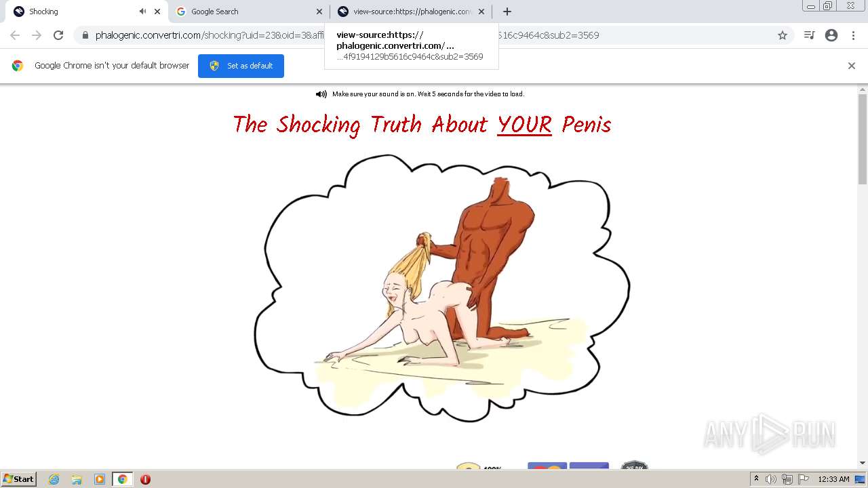Click the show desktop button
This screenshot has width=868, height=488.
[x=861, y=479]
